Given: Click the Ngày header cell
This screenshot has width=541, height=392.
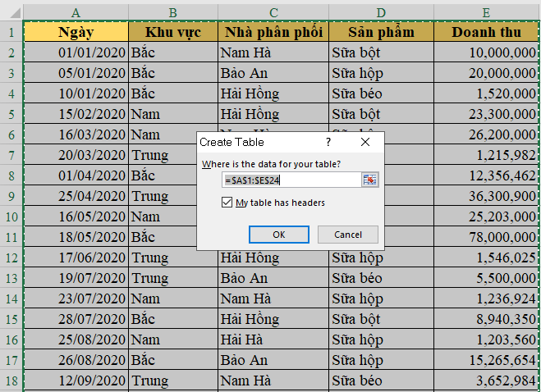Looking at the screenshot, I should click(76, 32).
